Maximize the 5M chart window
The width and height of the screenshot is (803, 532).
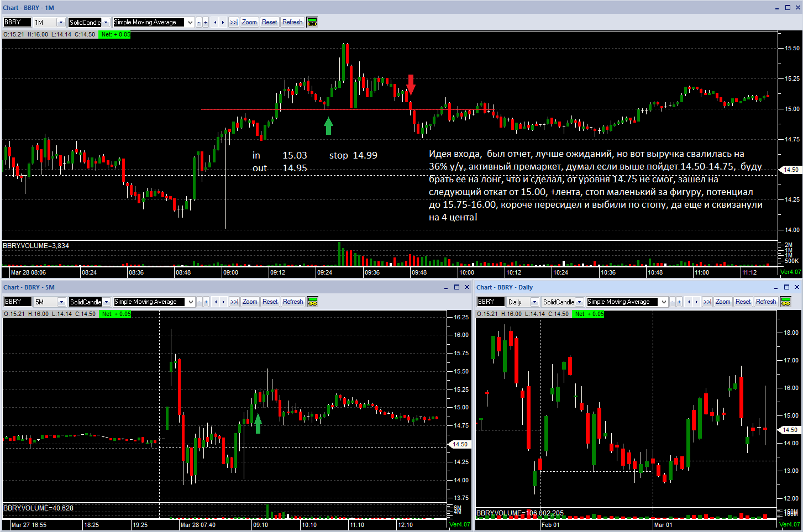[x=456, y=287]
